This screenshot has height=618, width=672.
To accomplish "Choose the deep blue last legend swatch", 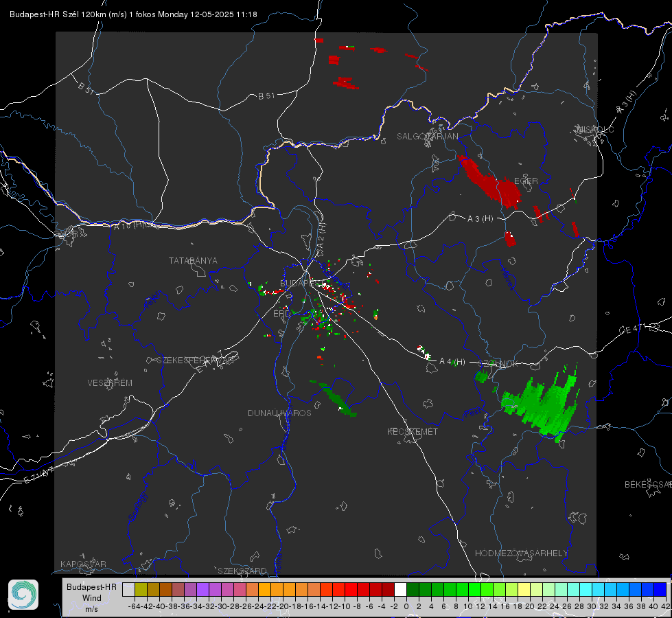I will click(x=660, y=589).
